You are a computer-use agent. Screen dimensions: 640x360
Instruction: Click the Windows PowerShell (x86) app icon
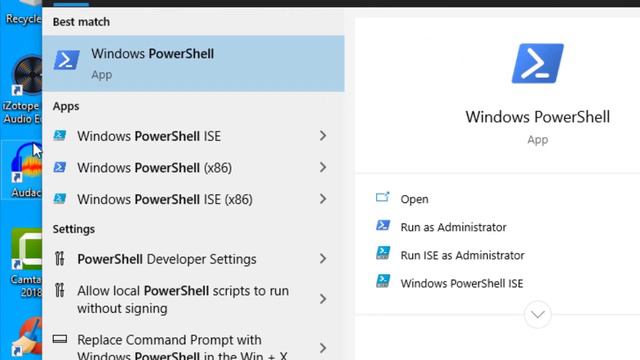click(60, 167)
